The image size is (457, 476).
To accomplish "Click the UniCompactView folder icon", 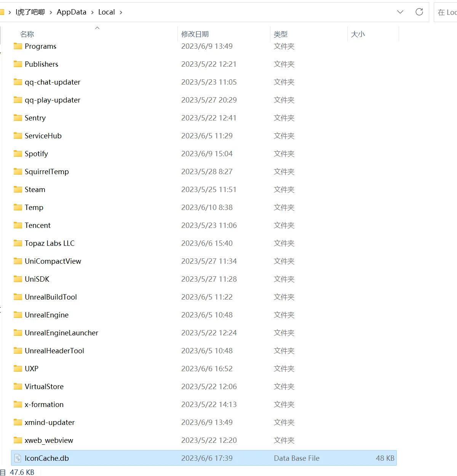I will [18, 261].
